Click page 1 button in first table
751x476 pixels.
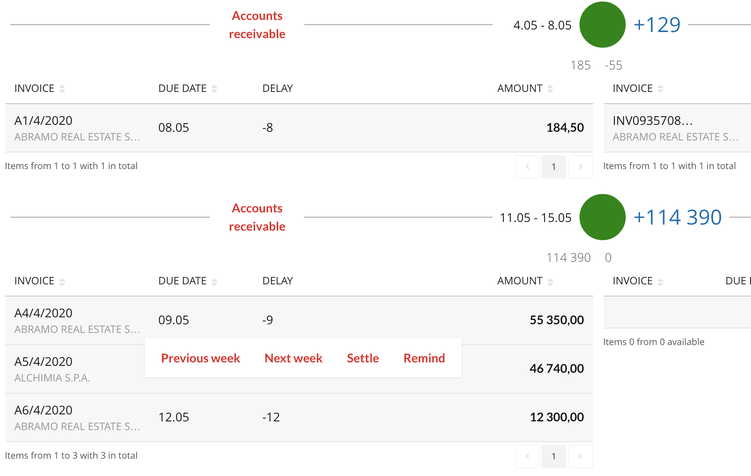(x=553, y=167)
